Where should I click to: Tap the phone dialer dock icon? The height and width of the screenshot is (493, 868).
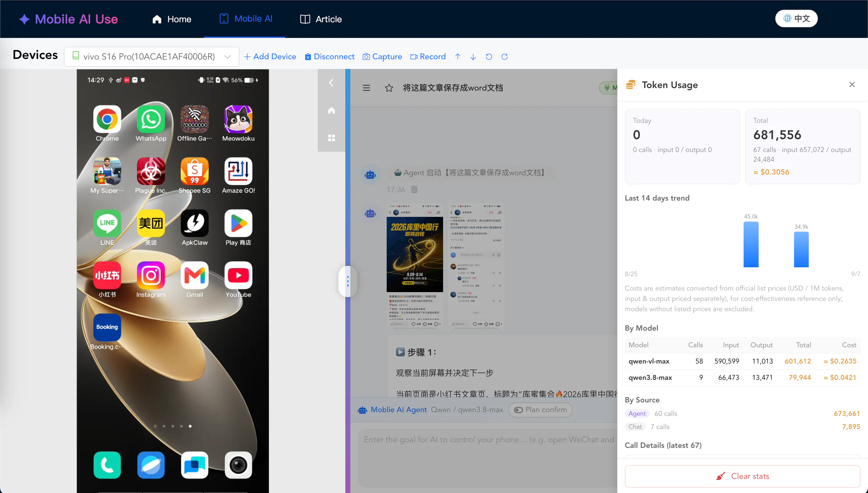point(107,465)
